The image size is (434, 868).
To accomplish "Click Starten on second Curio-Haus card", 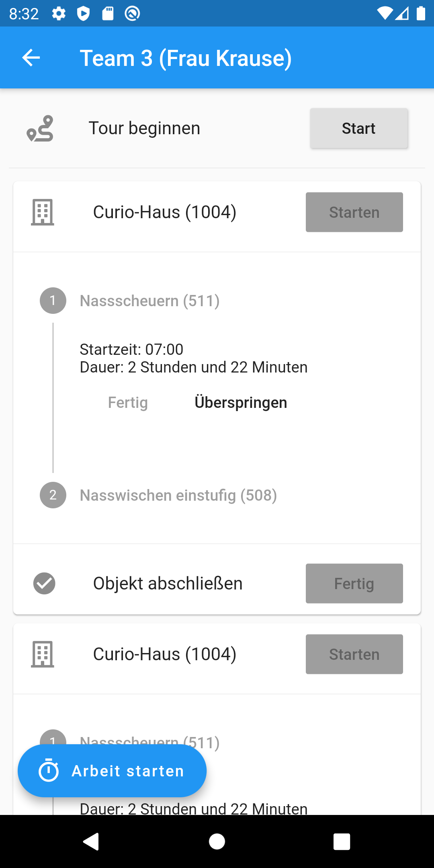I will 354,654.
